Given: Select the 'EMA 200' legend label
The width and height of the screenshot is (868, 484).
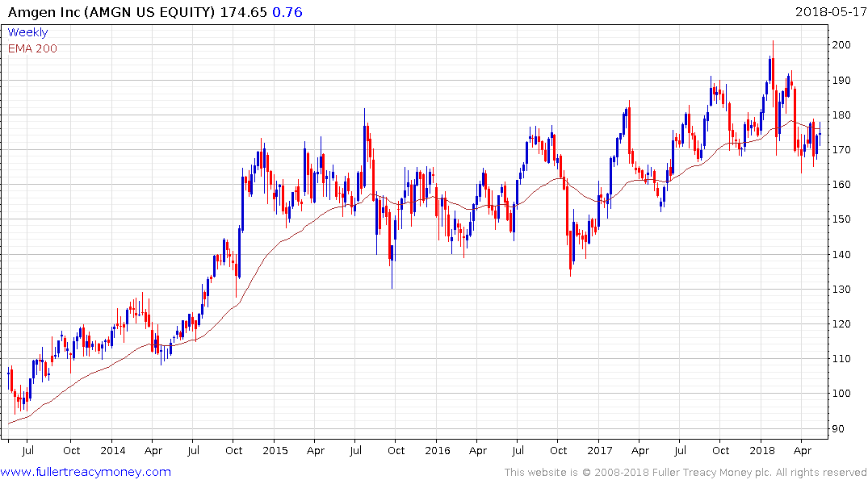Looking at the screenshot, I should pos(32,48).
